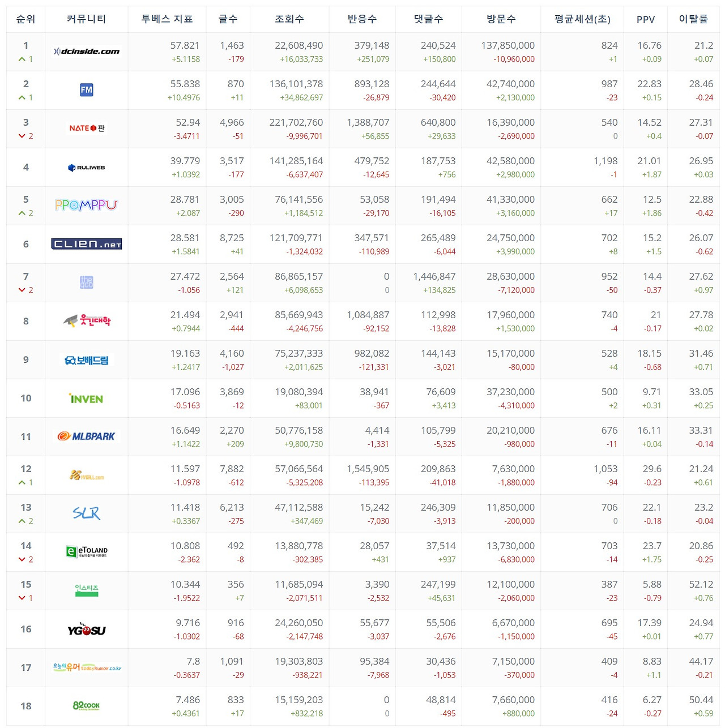Open the CLIEN.net logo
This screenshot has height=728, width=725.
tap(87, 244)
